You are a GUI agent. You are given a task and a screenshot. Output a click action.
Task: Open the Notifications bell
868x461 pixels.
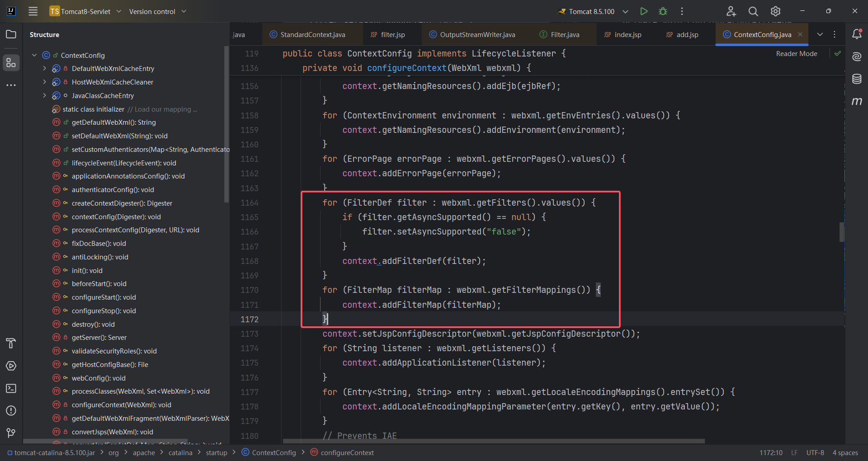coord(857,34)
